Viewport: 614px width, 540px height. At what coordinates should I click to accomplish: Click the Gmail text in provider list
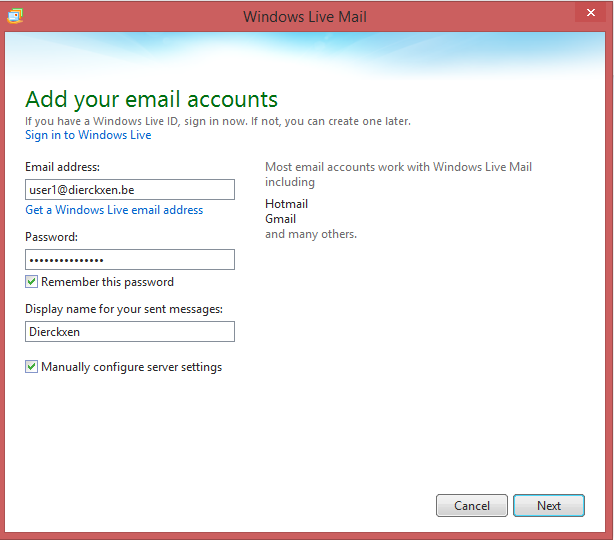281,219
